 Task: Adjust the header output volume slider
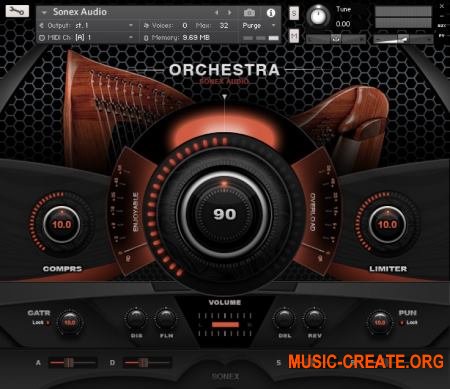(x=404, y=39)
